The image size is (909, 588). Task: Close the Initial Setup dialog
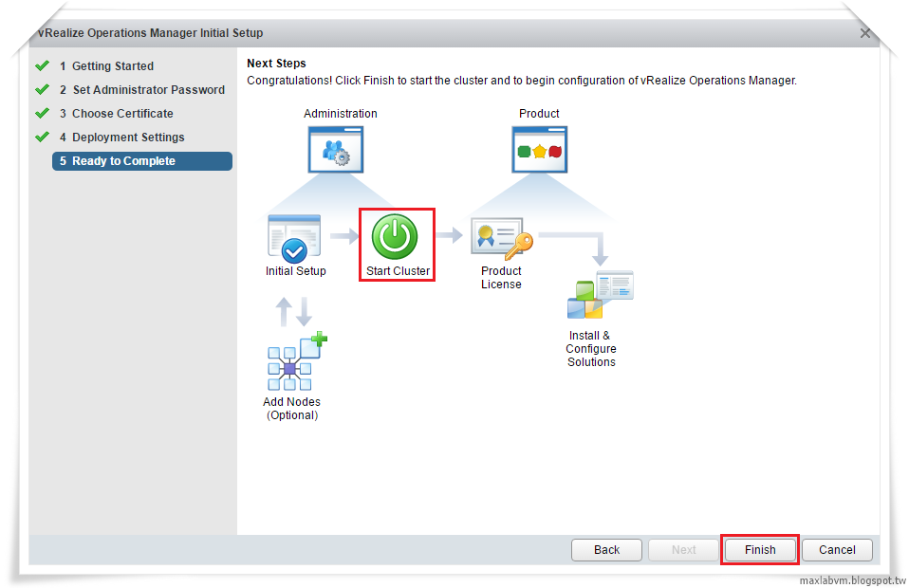point(865,33)
